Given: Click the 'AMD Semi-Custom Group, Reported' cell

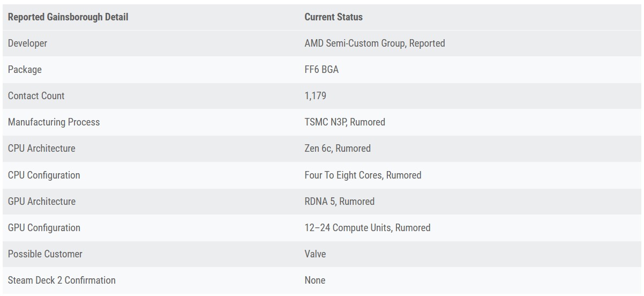Looking at the screenshot, I should coord(375,43).
